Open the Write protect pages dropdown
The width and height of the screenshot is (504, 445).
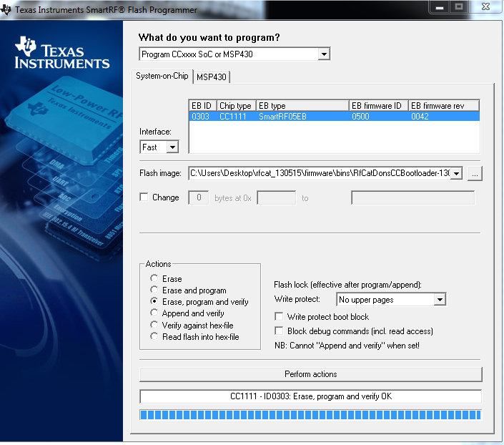pyautogui.click(x=440, y=300)
